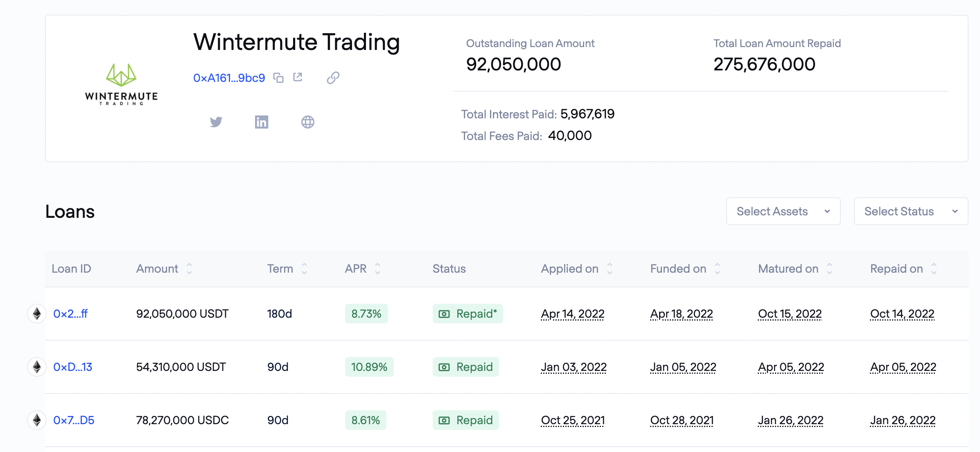The width and height of the screenshot is (980, 452).
Task: Click the 8.73% APR badge
Action: coord(366,314)
